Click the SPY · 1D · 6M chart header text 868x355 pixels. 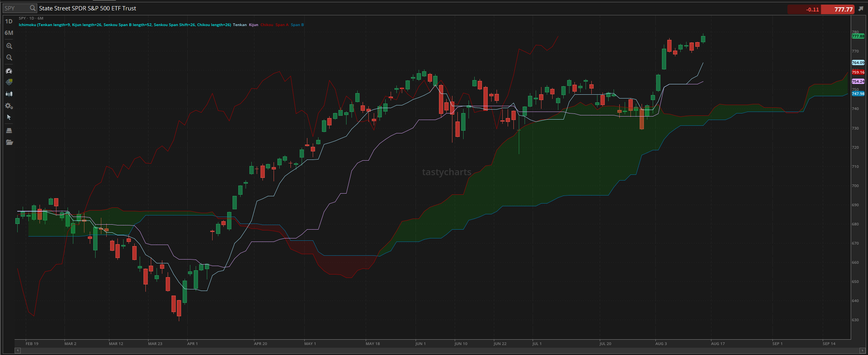click(x=31, y=18)
